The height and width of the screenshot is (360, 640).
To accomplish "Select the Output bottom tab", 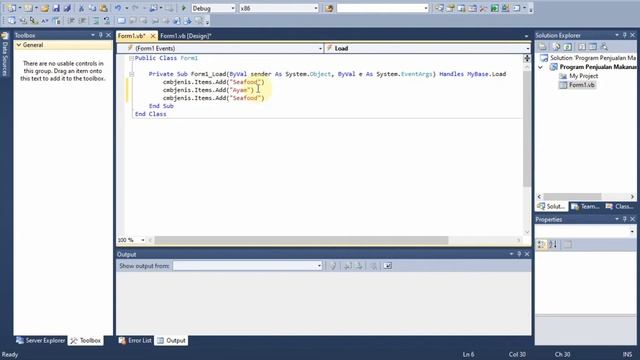I will tap(171, 340).
